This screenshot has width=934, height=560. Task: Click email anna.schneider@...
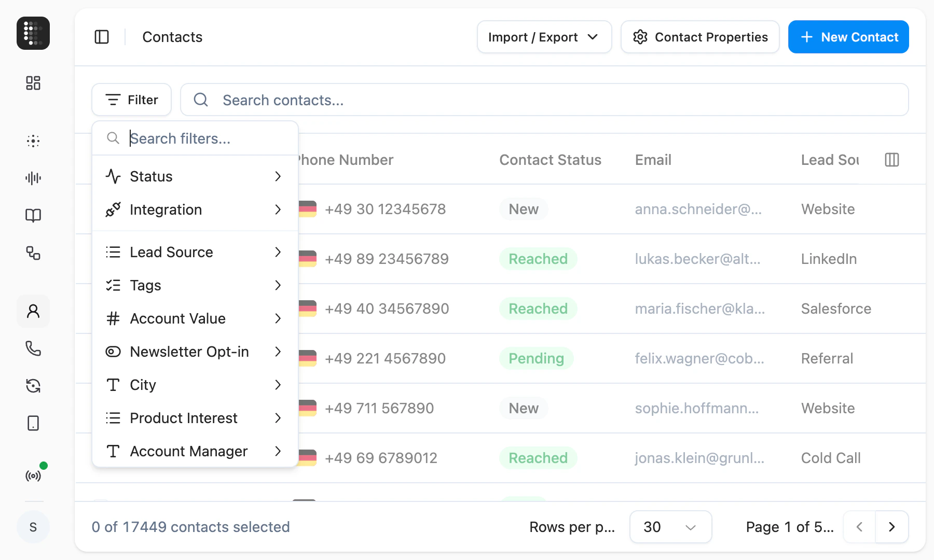click(x=698, y=209)
